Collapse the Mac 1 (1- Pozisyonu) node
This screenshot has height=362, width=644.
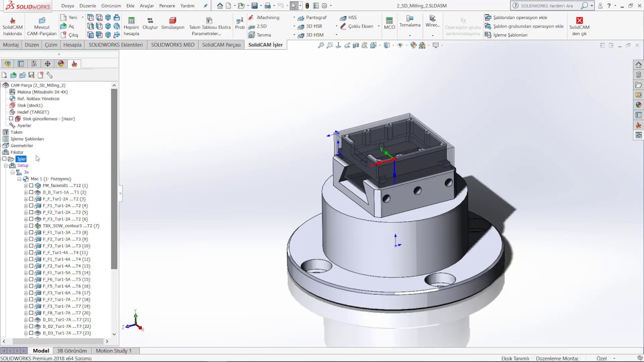[19, 179]
